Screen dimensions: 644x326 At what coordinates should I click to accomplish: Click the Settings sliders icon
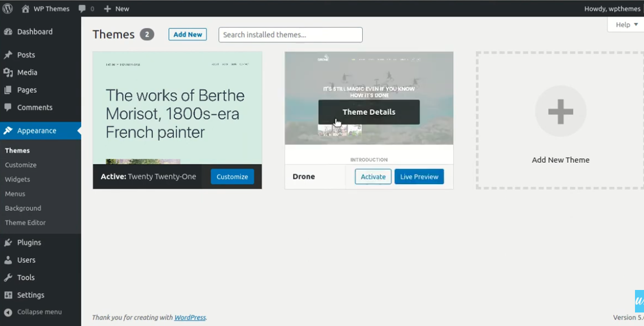coord(8,295)
